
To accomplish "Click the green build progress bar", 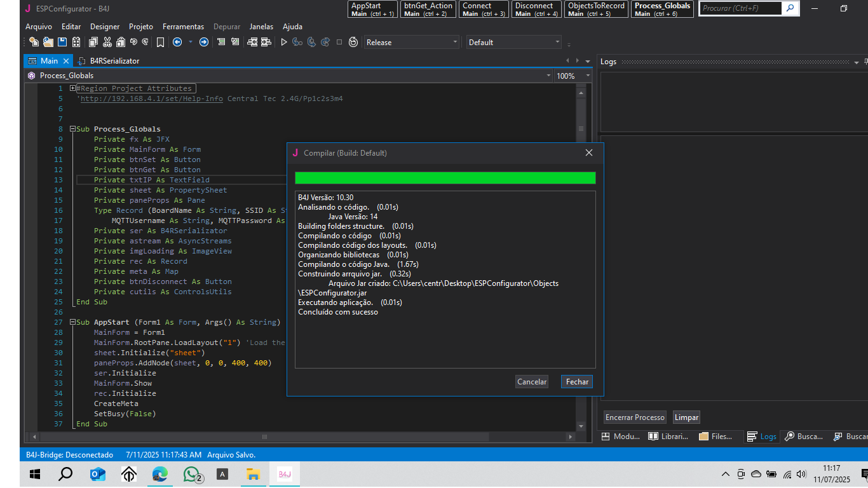I will pyautogui.click(x=445, y=178).
